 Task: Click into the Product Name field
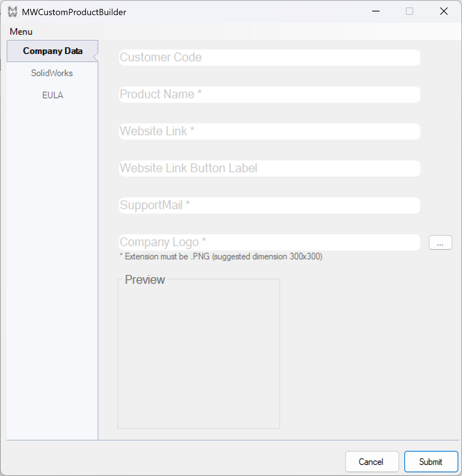[269, 95]
